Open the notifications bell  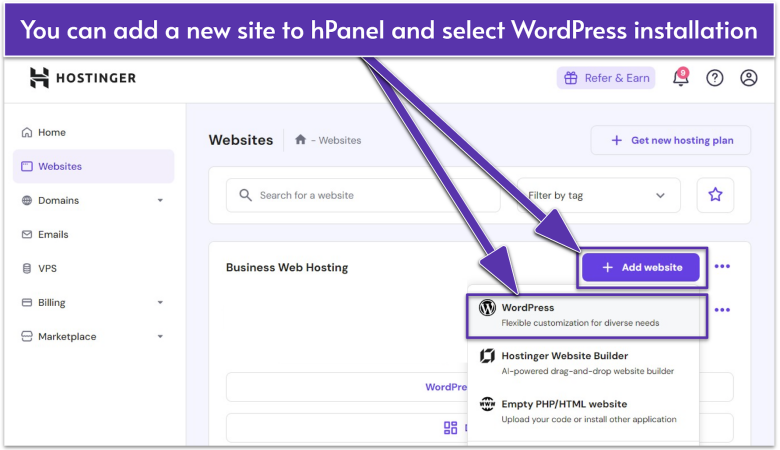[x=681, y=78]
